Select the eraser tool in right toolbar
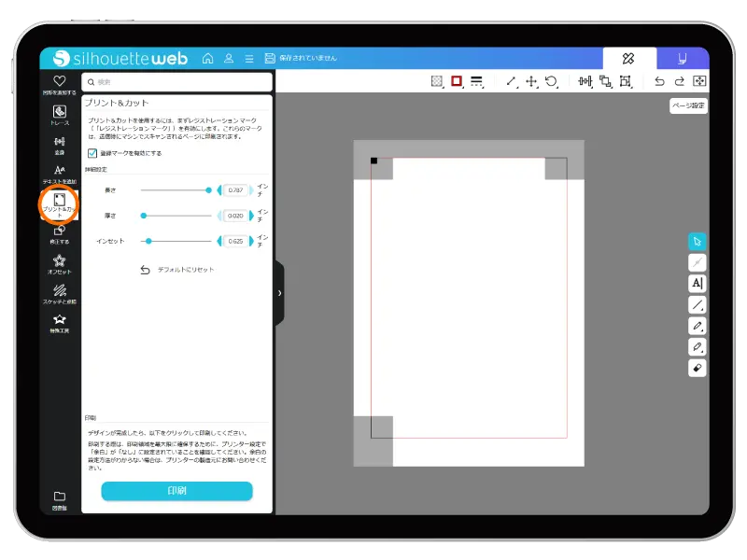747x560 pixels. pos(697,368)
